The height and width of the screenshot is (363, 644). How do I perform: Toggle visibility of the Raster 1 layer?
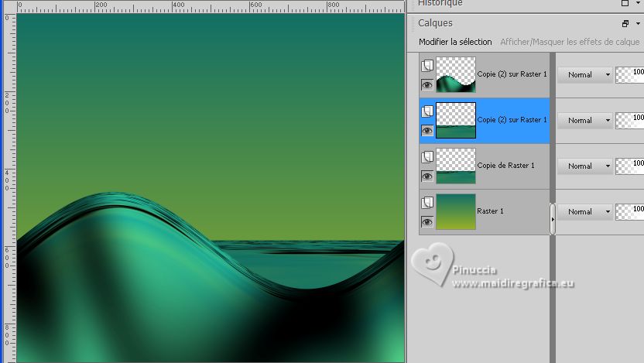click(427, 221)
